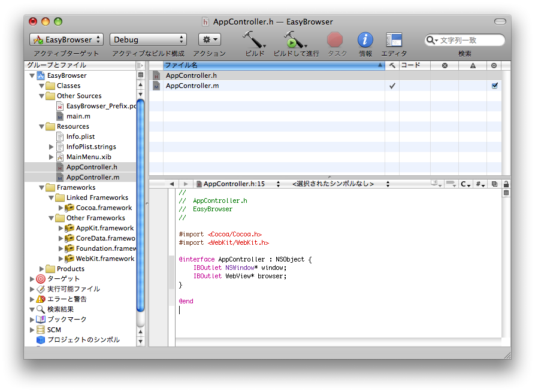Click the Editor layout icon
Viewport: 535px width, 392px height.
[394, 40]
